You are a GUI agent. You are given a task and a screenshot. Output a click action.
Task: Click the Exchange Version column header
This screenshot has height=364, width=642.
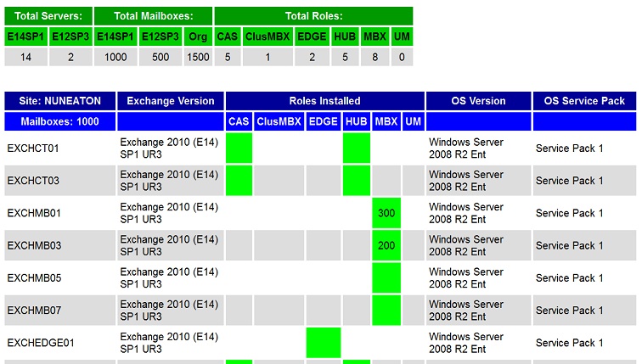click(171, 101)
